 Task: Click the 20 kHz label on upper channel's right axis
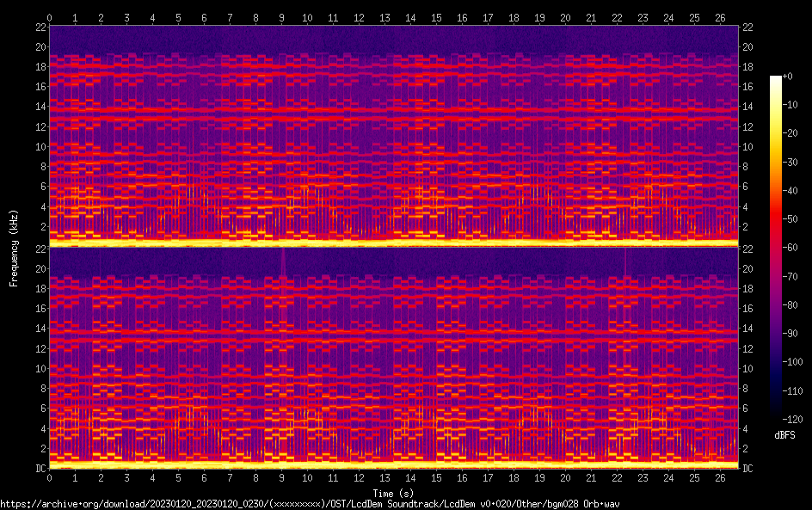tap(747, 46)
